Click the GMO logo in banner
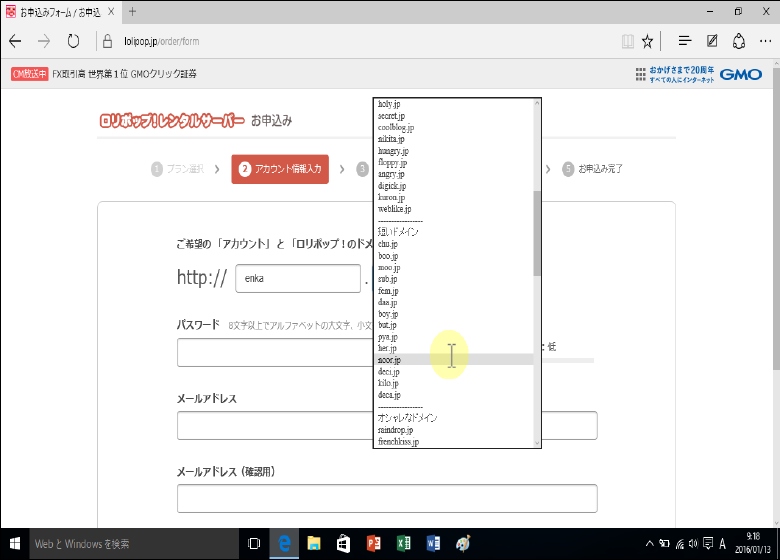Image resolution: width=780 pixels, height=560 pixels. tap(741, 75)
